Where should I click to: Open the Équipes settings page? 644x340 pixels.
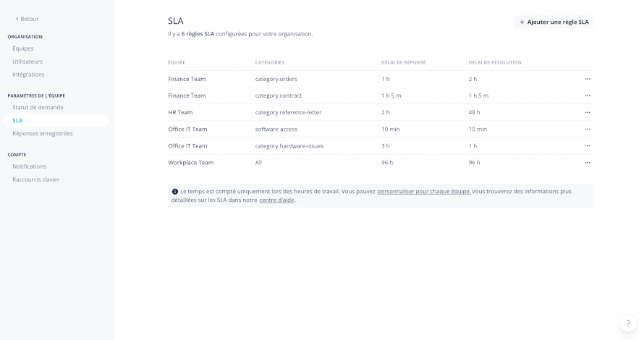tap(23, 48)
